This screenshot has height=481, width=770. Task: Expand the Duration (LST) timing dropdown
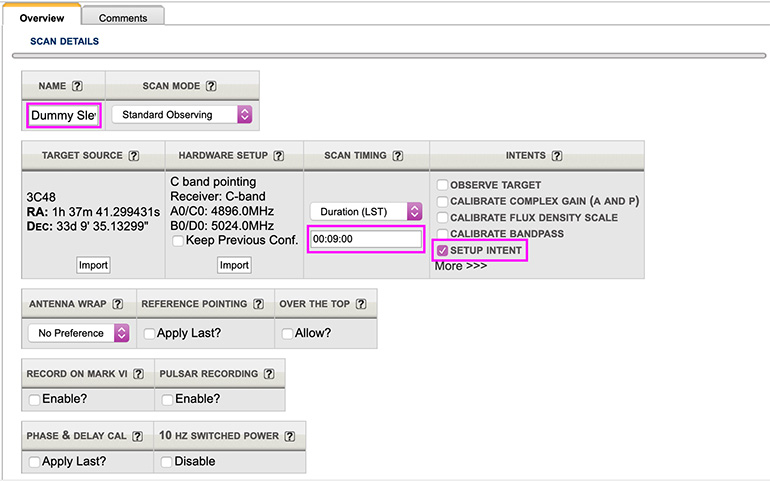[366, 211]
